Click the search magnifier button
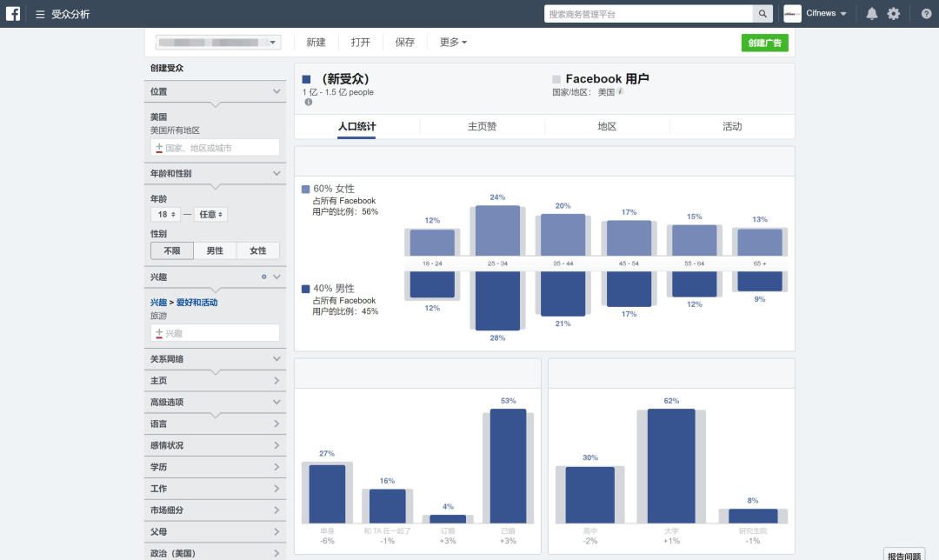Viewport: 939px width, 560px height. point(763,14)
